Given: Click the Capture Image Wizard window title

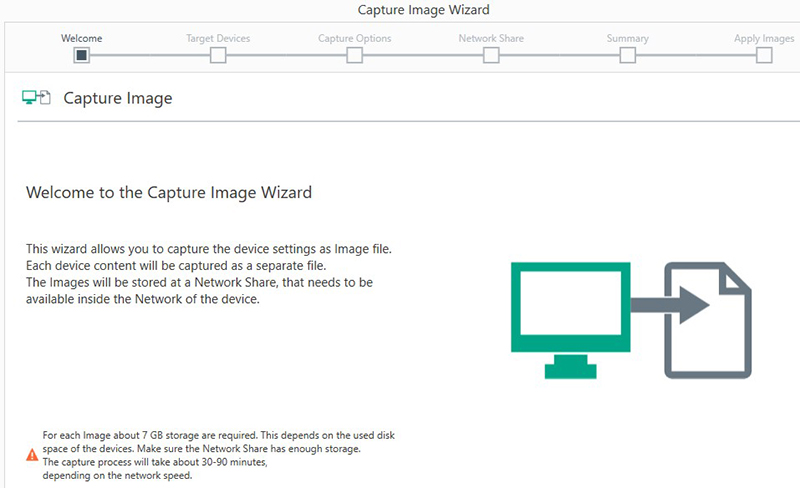Looking at the screenshot, I should (x=423, y=10).
